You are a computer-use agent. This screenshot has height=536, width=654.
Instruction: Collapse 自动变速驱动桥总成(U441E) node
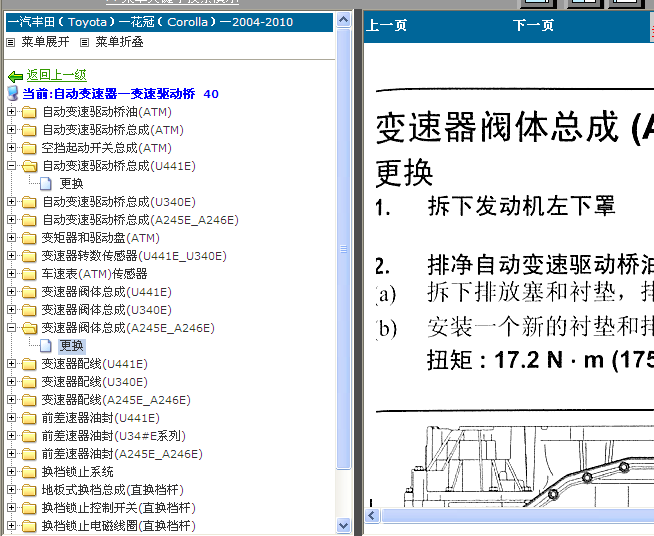(x=12, y=166)
